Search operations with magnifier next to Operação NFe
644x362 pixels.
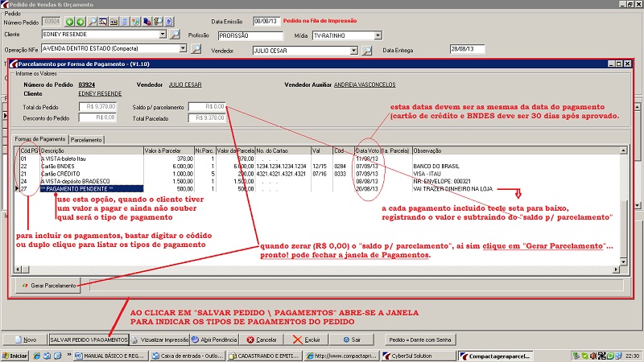pyautogui.click(x=196, y=49)
